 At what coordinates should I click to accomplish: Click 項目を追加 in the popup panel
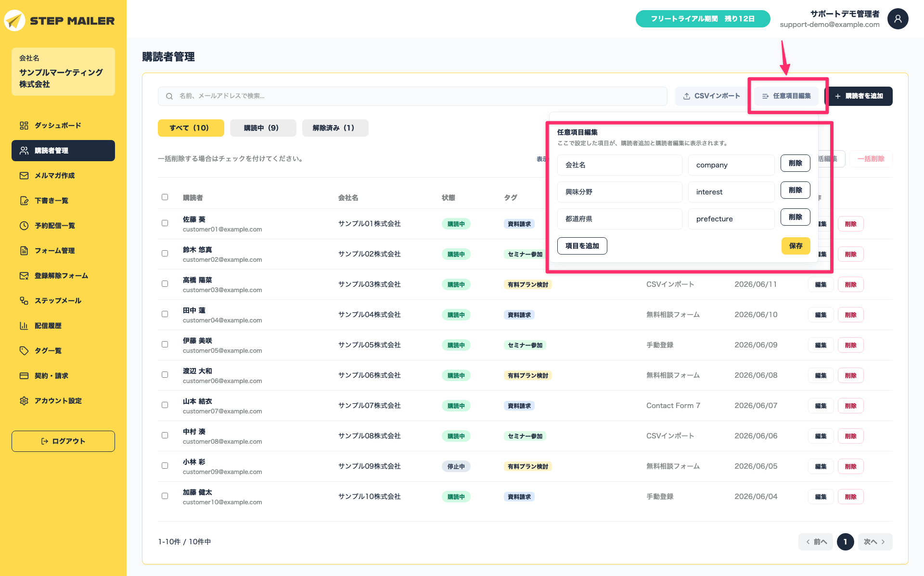(x=582, y=246)
